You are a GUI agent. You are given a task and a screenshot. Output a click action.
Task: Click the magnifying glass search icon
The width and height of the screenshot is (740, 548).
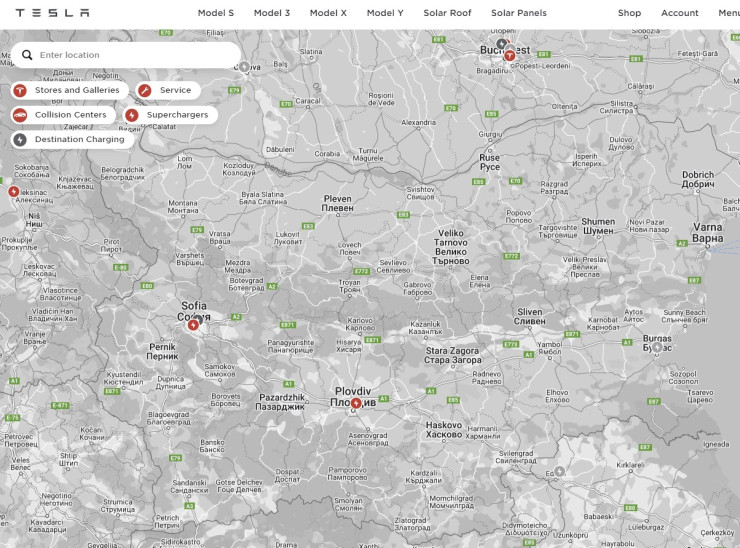[27, 55]
